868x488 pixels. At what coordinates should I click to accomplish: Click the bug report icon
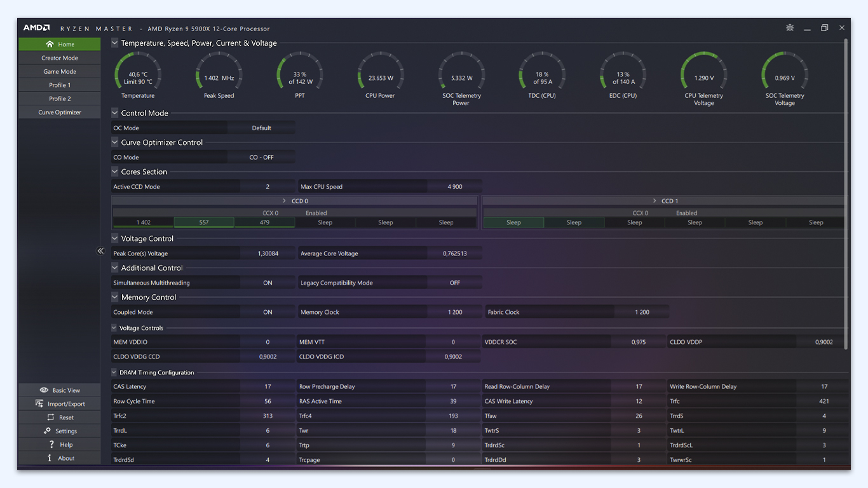pyautogui.click(x=790, y=28)
